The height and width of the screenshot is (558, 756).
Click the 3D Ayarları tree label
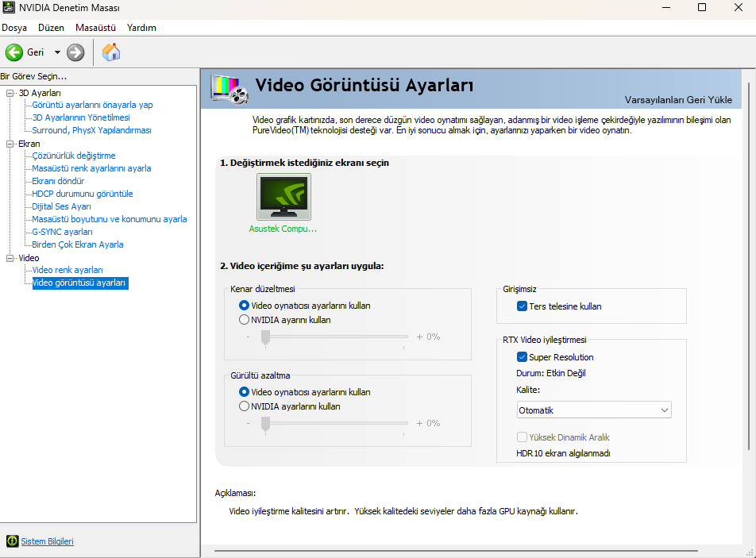click(x=40, y=93)
